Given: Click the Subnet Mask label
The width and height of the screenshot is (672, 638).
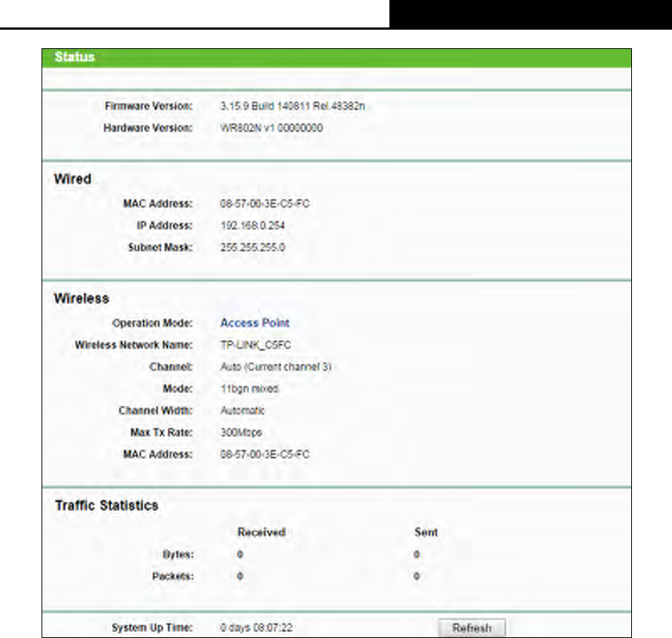Looking at the screenshot, I should (x=160, y=247).
